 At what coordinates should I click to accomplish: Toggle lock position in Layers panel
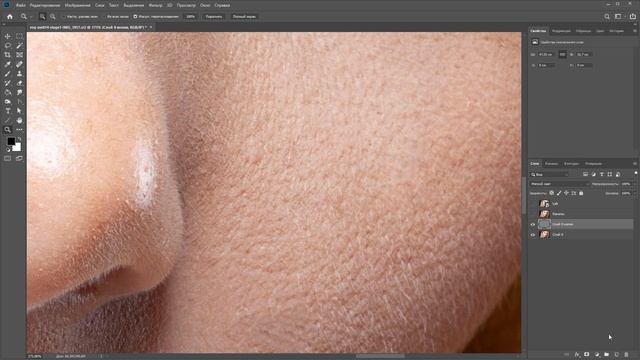coord(567,193)
